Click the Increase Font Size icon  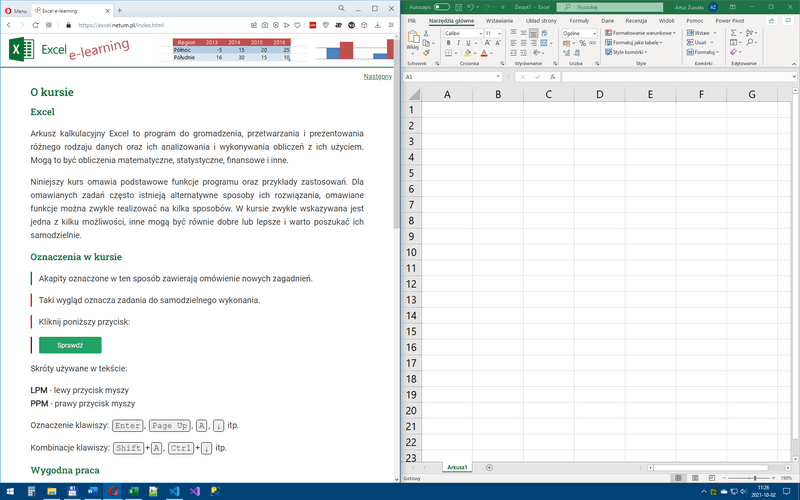click(x=487, y=43)
